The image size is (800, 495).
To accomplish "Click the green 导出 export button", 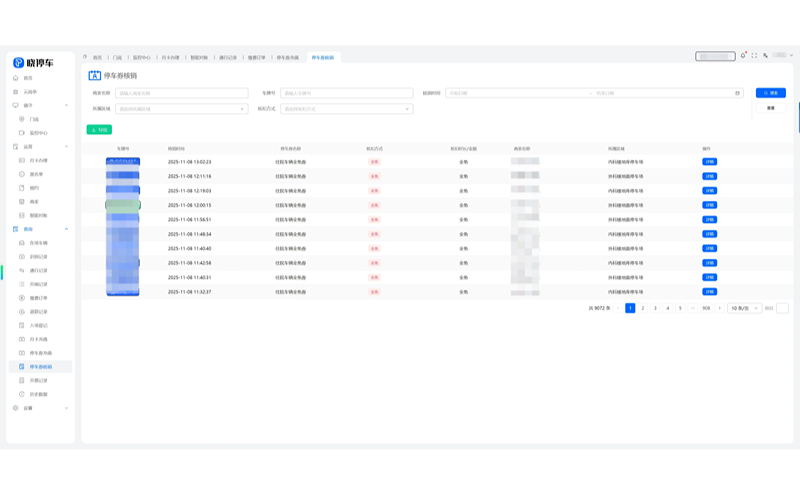I will [99, 129].
